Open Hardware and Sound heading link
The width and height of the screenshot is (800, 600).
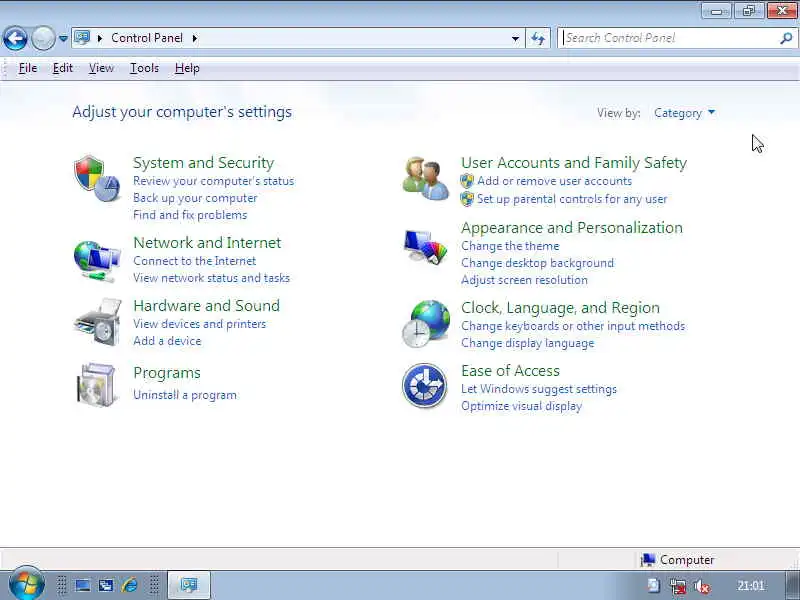tap(207, 306)
